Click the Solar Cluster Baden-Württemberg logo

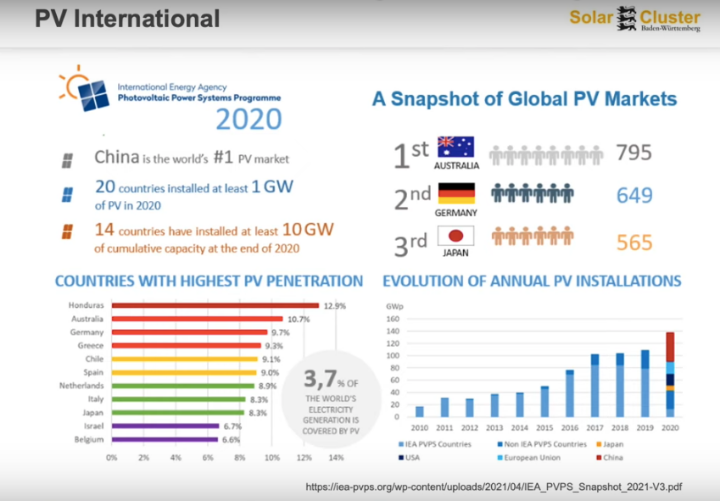point(635,19)
